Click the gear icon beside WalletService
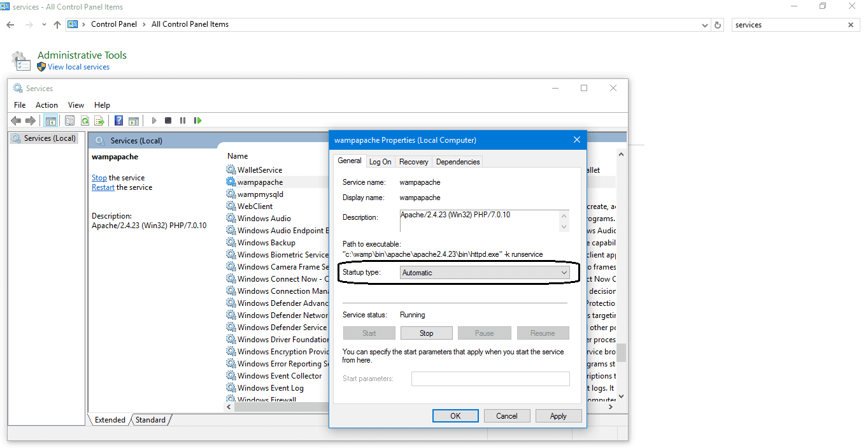Viewport: 868px width, 448px height. pyautogui.click(x=231, y=170)
